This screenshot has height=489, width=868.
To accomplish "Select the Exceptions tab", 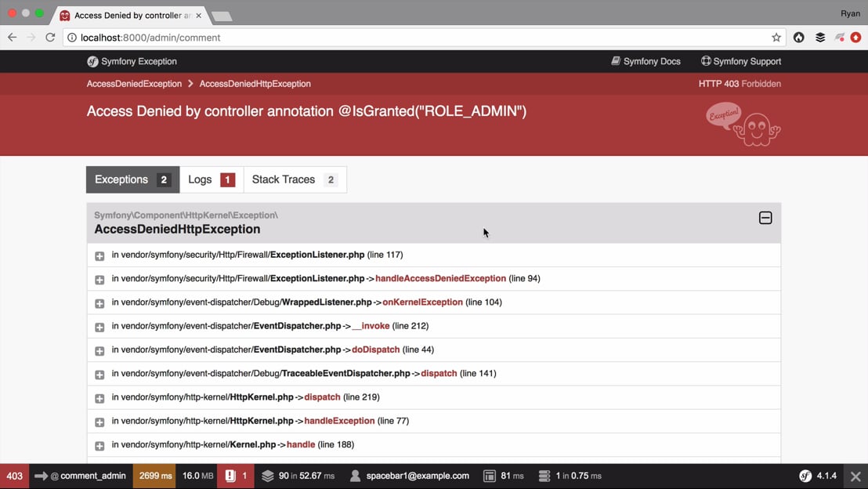I will [133, 179].
